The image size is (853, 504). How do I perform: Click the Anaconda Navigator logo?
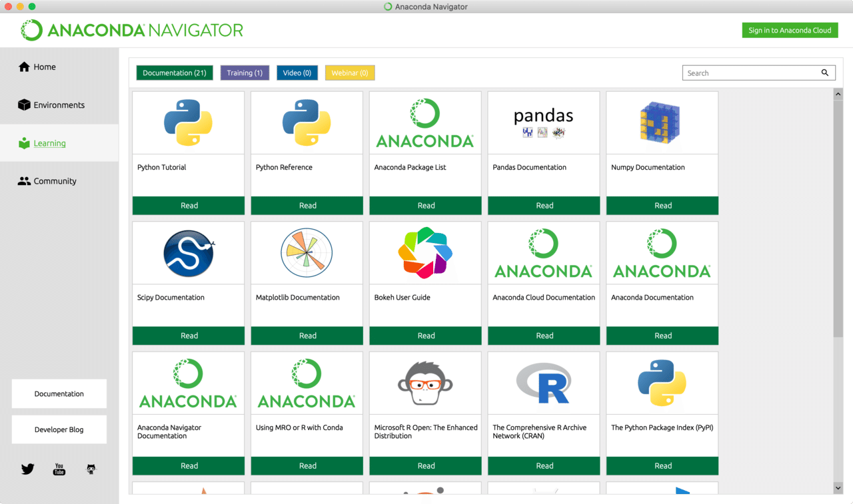pos(132,30)
